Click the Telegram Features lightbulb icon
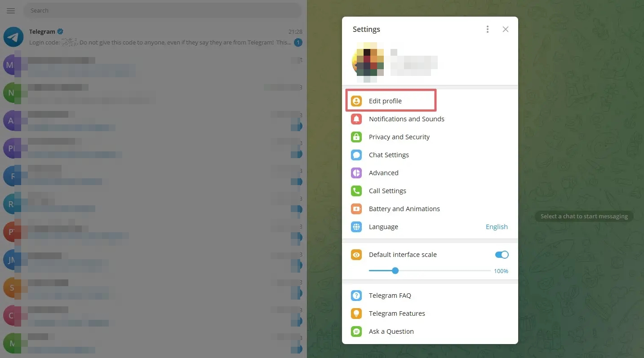 [356, 314]
